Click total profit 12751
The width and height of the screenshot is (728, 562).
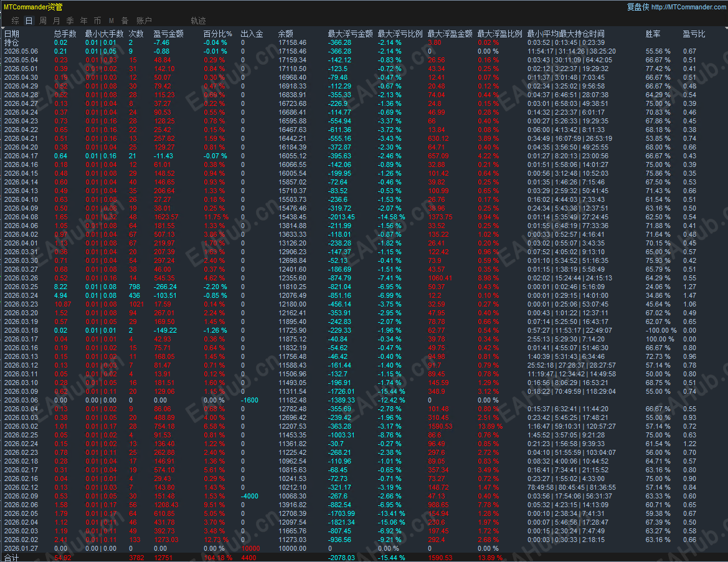pyautogui.click(x=163, y=558)
